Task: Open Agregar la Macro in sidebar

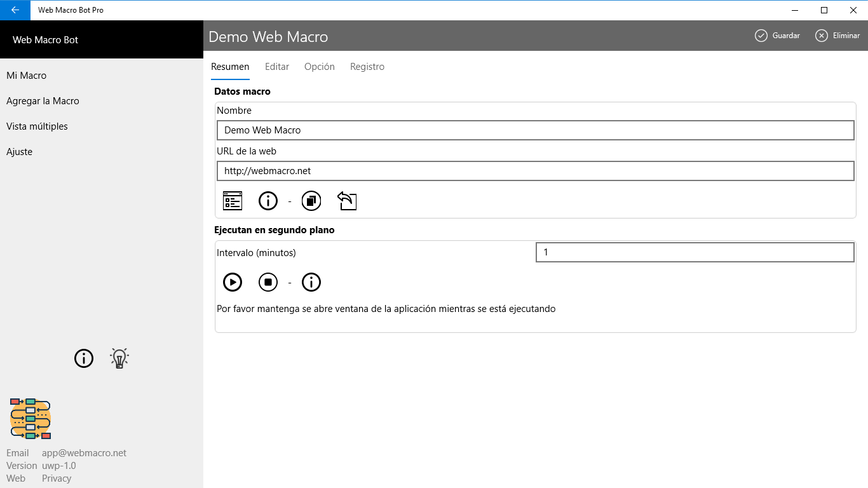Action: [43, 101]
